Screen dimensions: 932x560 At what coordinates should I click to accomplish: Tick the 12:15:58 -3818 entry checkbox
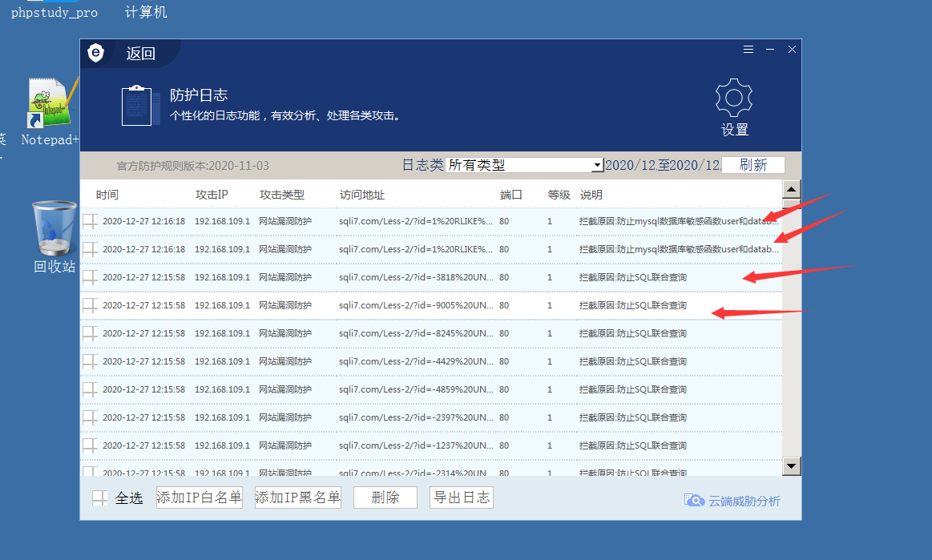[91, 277]
